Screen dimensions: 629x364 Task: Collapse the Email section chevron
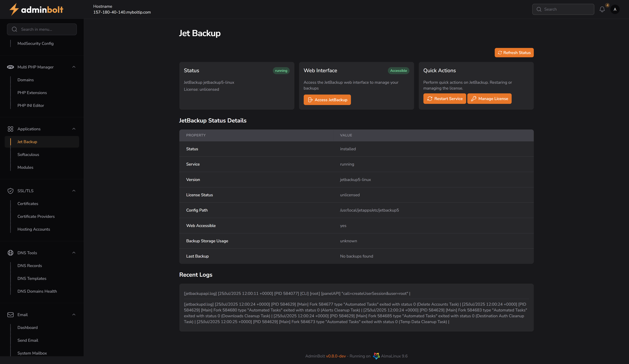(x=74, y=315)
